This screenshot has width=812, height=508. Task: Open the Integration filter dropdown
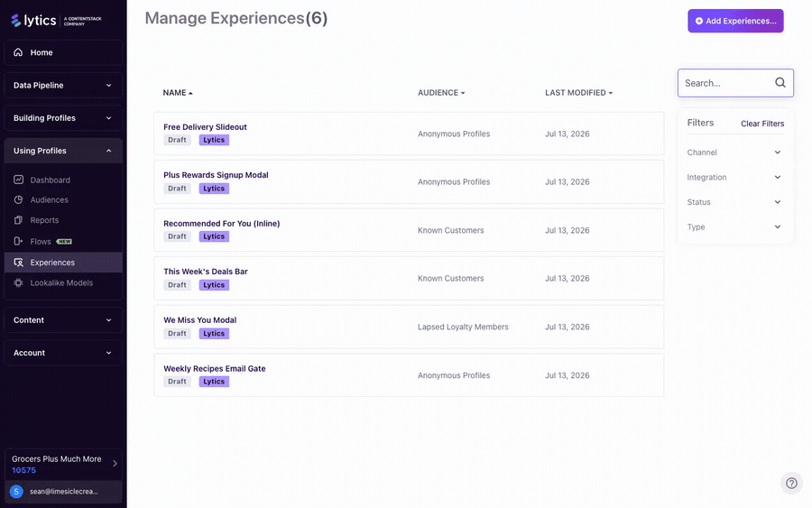pos(734,177)
